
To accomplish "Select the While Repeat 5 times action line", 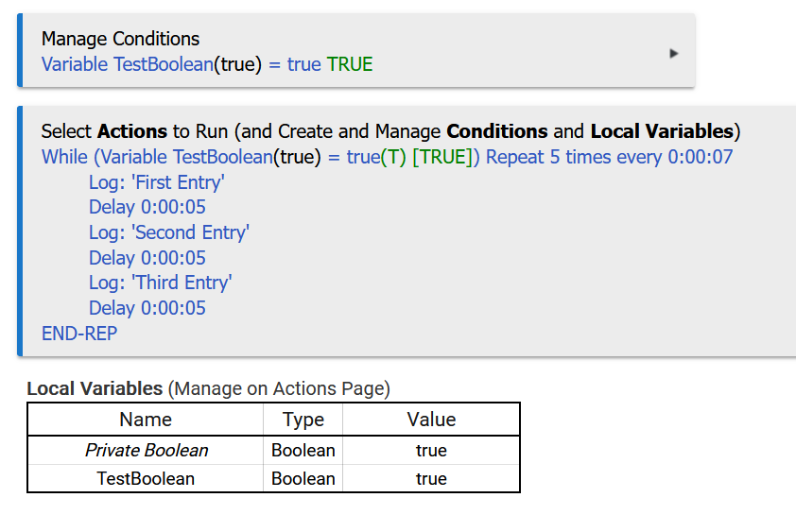I will point(387,157).
